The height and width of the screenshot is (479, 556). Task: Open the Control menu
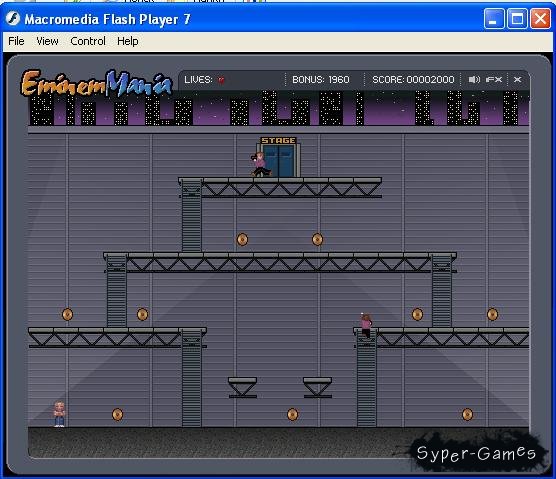pos(88,41)
